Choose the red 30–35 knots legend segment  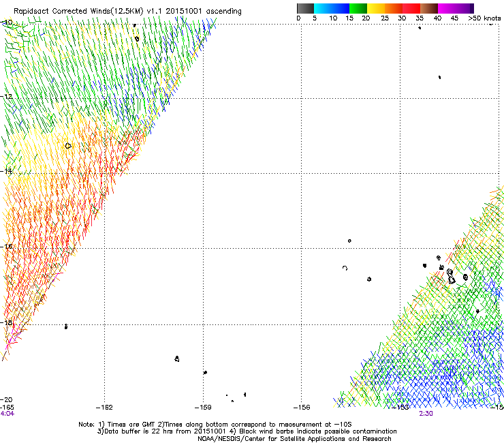coord(411,8)
